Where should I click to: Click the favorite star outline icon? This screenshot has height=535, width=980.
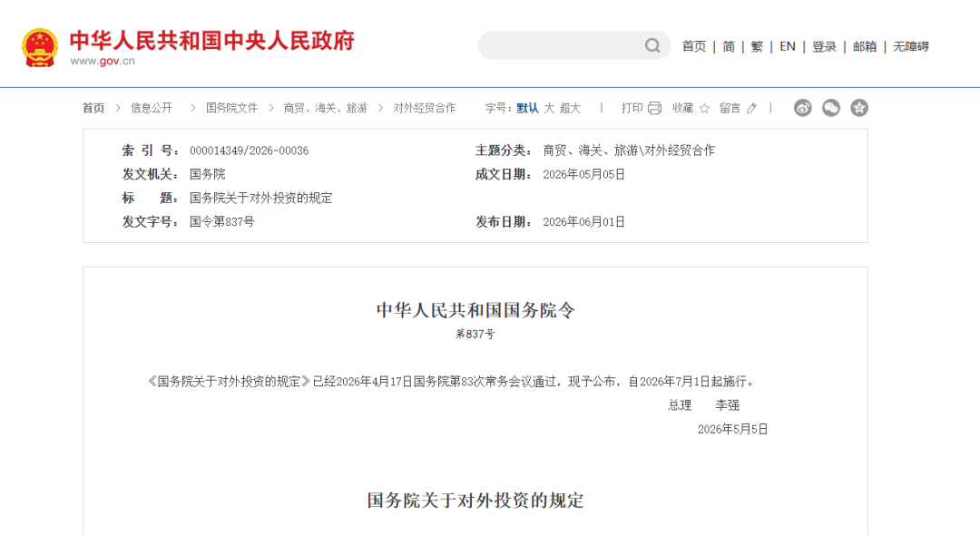[x=704, y=109]
